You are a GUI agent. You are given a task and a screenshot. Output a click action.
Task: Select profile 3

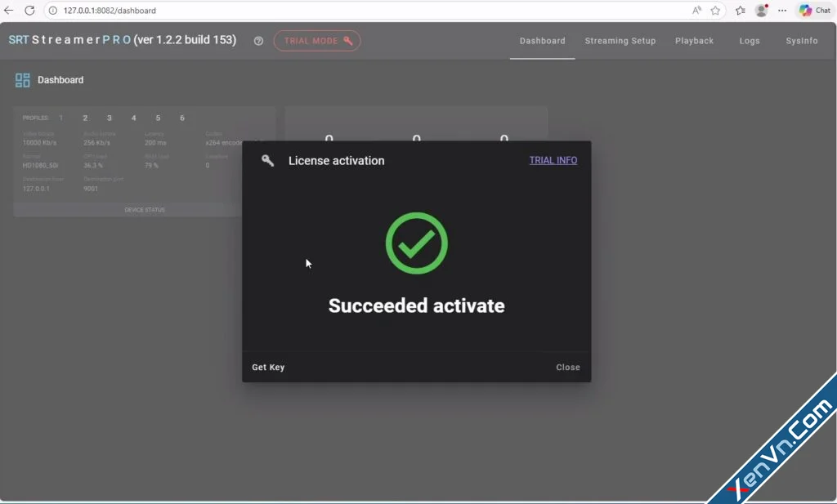[x=110, y=118]
